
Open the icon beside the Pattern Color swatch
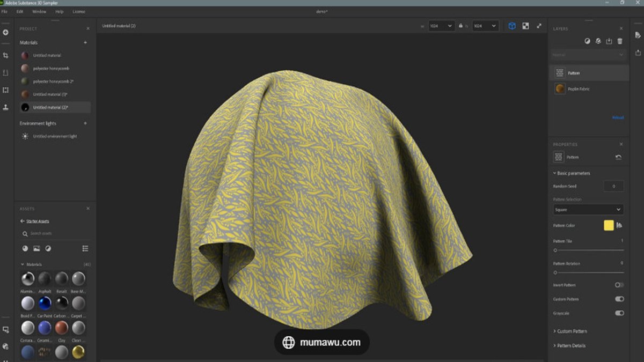pos(620,225)
